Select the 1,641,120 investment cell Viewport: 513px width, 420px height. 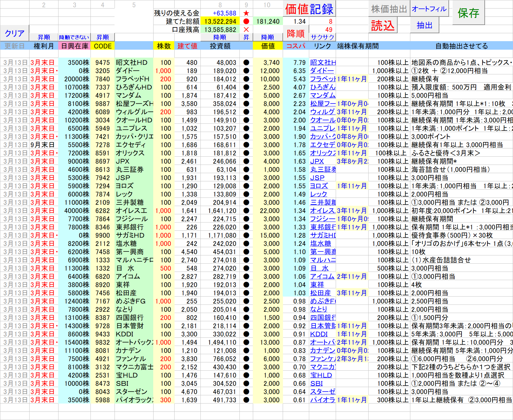click(x=220, y=211)
